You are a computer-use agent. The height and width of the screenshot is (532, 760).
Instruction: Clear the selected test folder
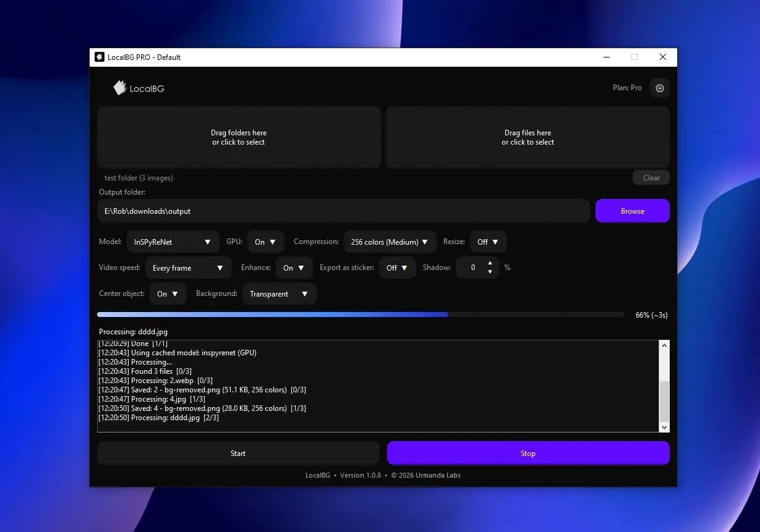pyautogui.click(x=651, y=177)
